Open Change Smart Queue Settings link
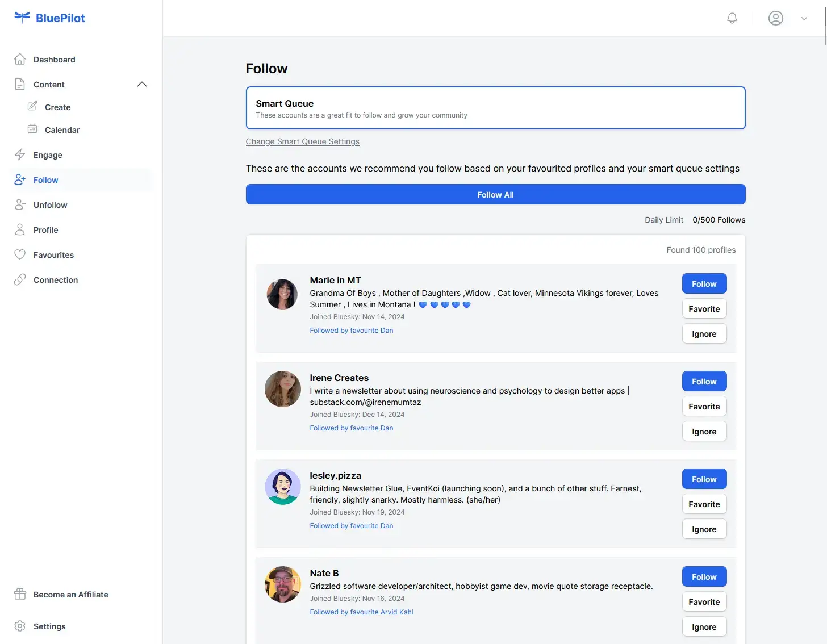The image size is (827, 644). (302, 141)
